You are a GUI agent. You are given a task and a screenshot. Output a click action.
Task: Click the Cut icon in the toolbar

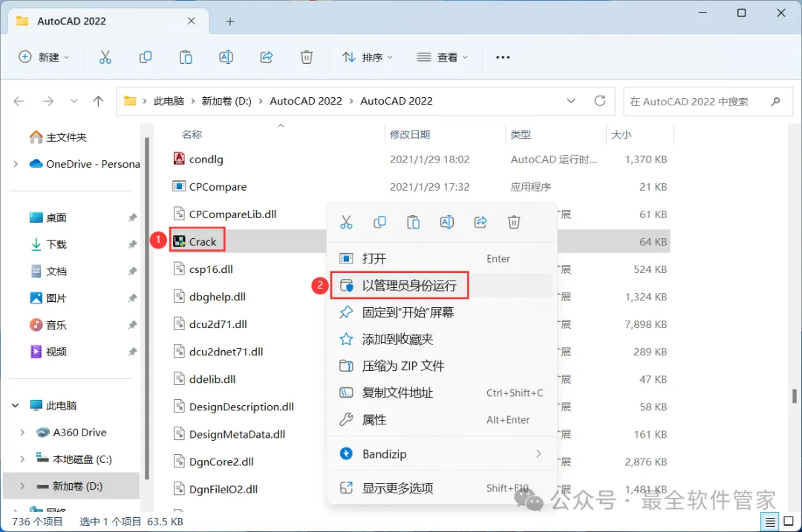pos(105,57)
